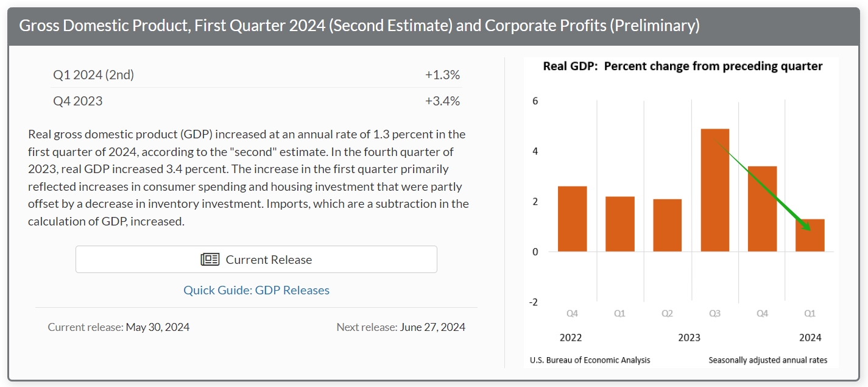Click the Seasonally adjusted annual rates note
The width and height of the screenshot is (868, 387).
pos(767,360)
